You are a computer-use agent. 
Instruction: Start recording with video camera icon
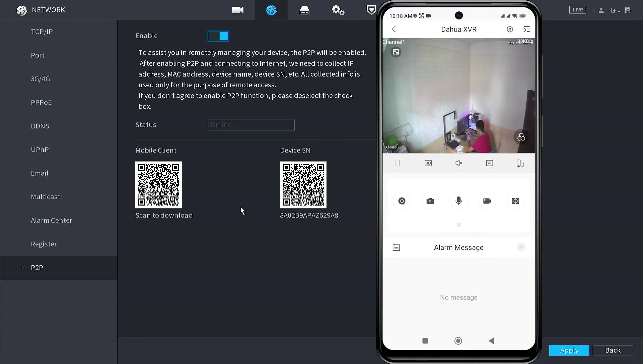click(x=487, y=201)
